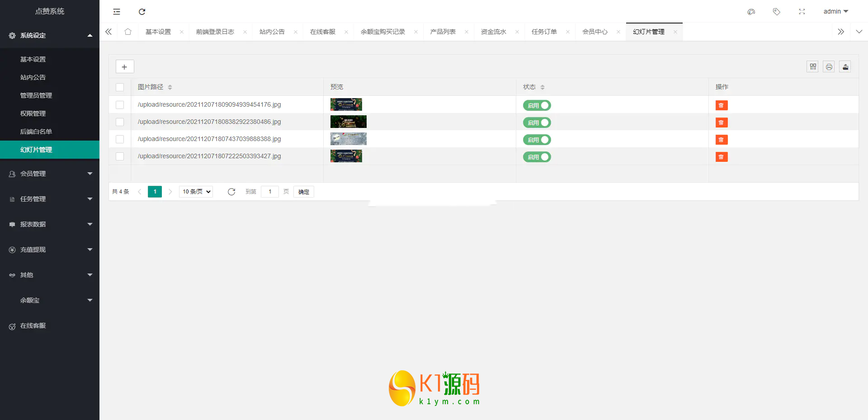Close the 基本设置 tab
This screenshot has width=868, height=420.
182,32
